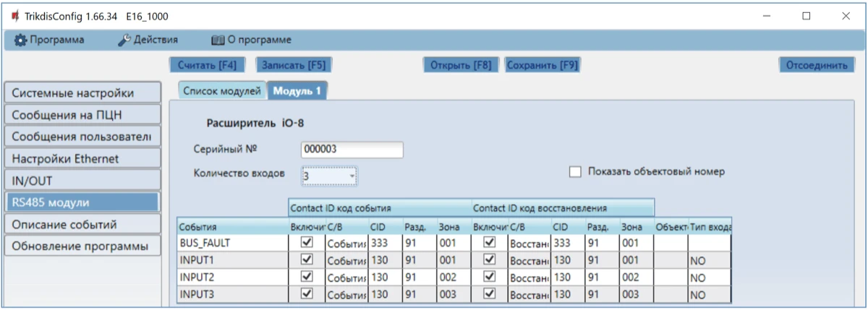The image size is (868, 310).
Task: Toggle BUS_FAULT event enable checkbox
Action: (x=307, y=243)
